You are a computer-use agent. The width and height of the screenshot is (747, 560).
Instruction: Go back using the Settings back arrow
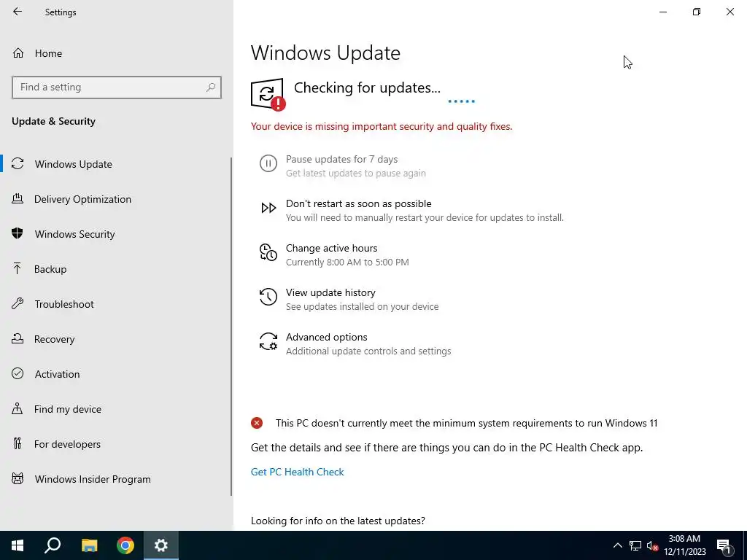[18, 12]
